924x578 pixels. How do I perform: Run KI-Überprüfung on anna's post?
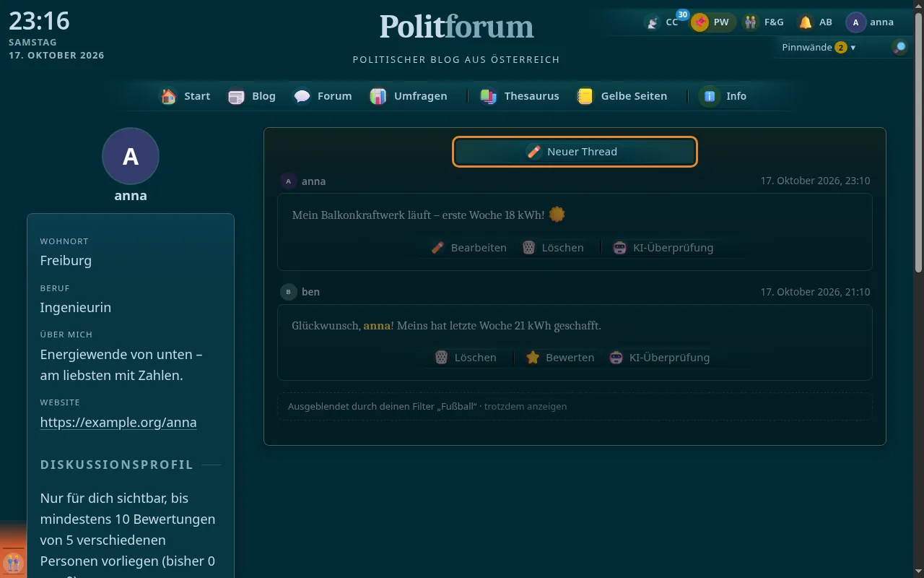[x=663, y=248]
